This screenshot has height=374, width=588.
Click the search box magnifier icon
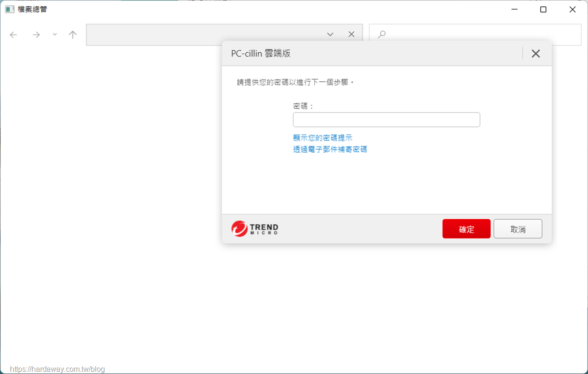[381, 34]
